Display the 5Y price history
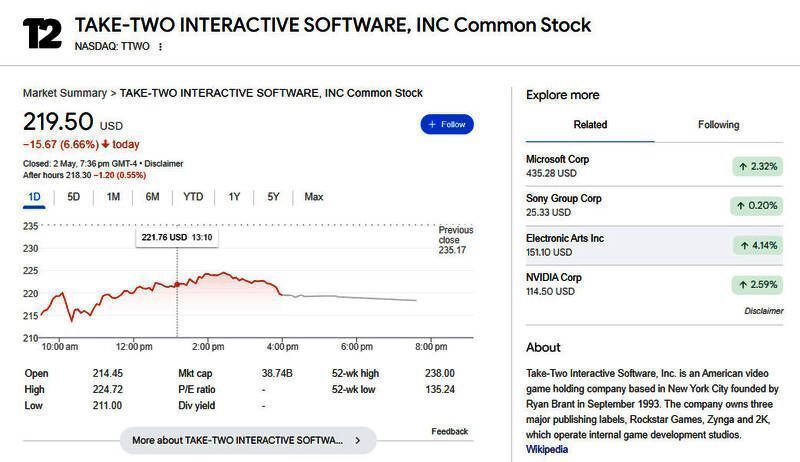 point(273,197)
